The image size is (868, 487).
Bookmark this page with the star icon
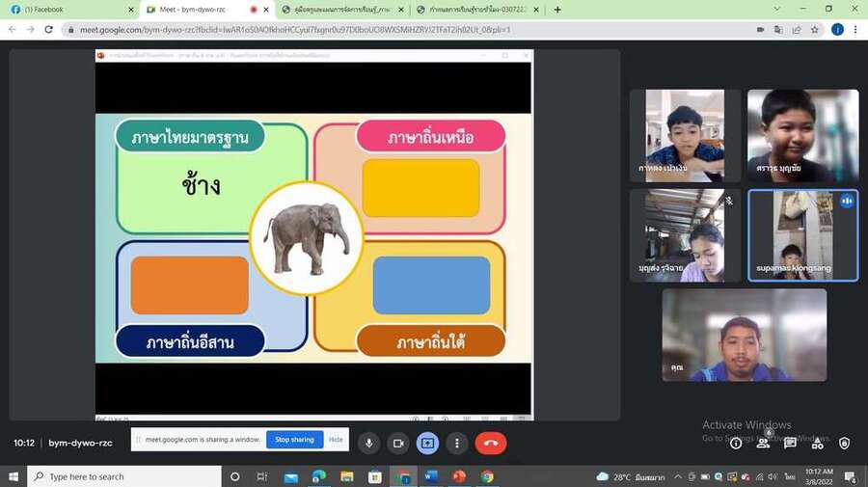[x=815, y=30]
